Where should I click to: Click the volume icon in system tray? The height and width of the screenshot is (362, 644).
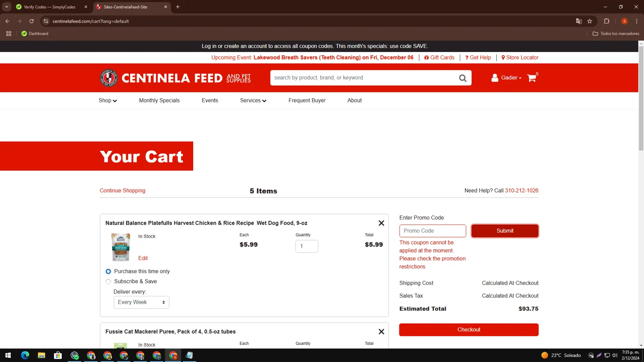[x=615, y=355]
